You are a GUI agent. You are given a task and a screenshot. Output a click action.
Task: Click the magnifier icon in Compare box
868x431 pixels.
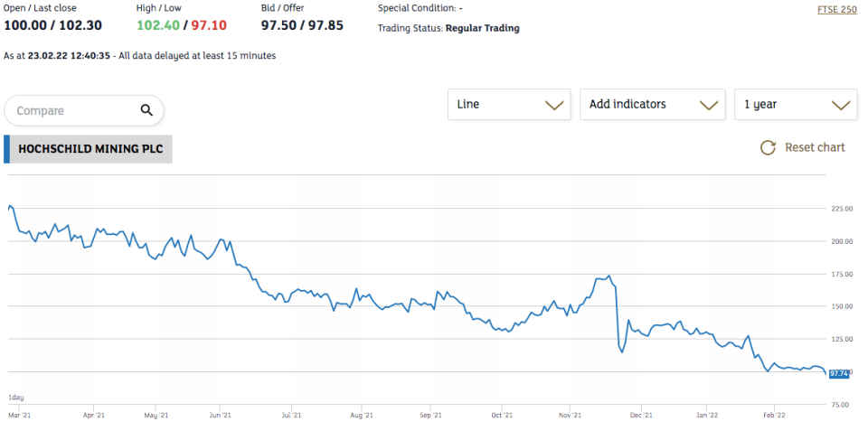point(146,110)
